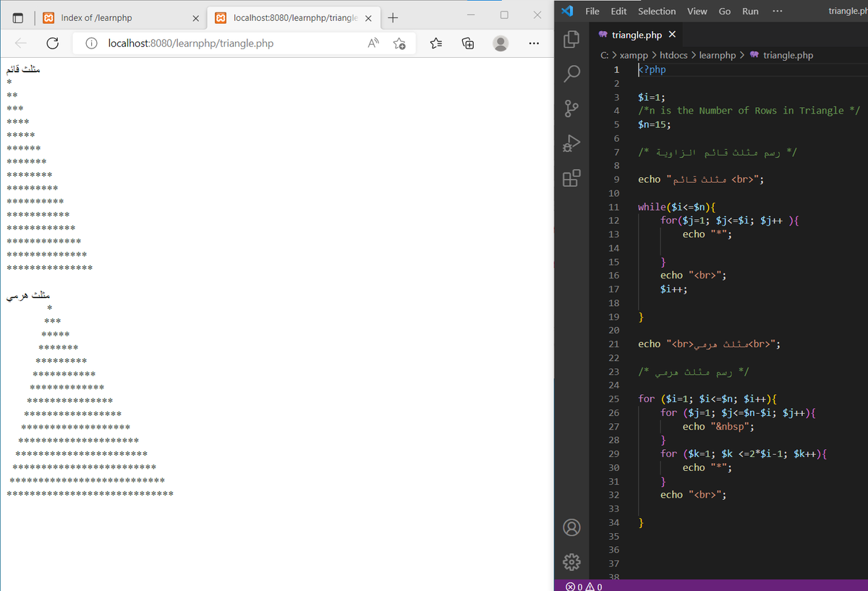Click 'xampp' in the editor breadcrumb
This screenshot has height=591, width=868.
pos(634,55)
